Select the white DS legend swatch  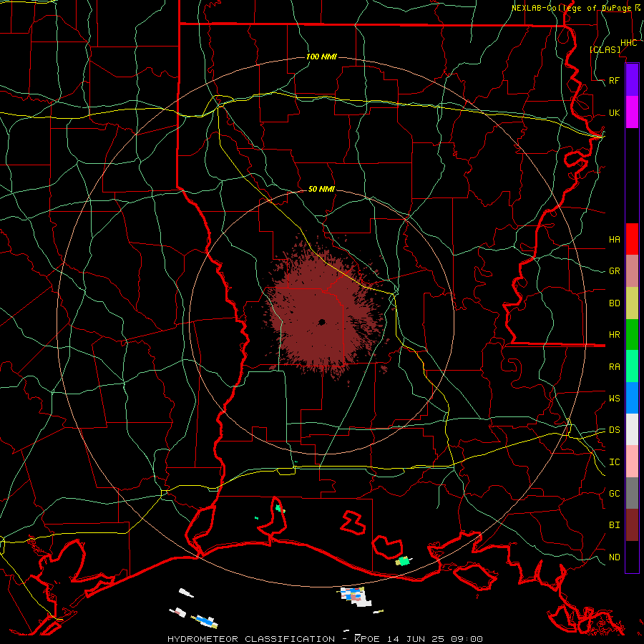632,429
